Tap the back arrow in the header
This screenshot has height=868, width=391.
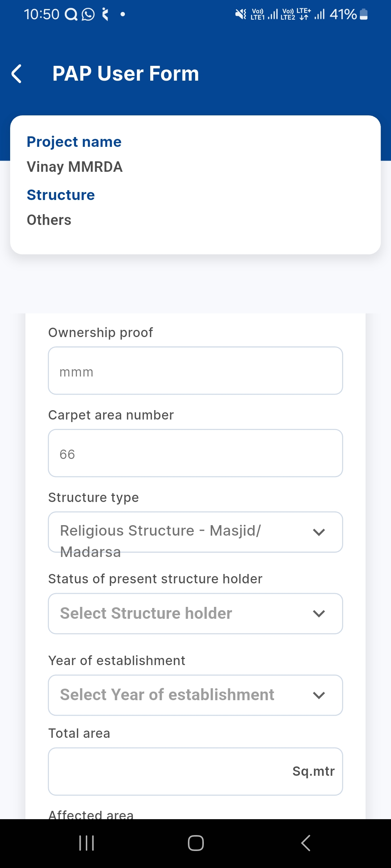17,74
